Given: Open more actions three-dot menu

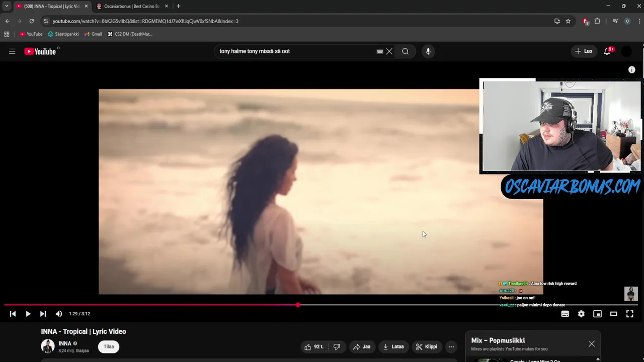Looking at the screenshot, I should pos(451,346).
